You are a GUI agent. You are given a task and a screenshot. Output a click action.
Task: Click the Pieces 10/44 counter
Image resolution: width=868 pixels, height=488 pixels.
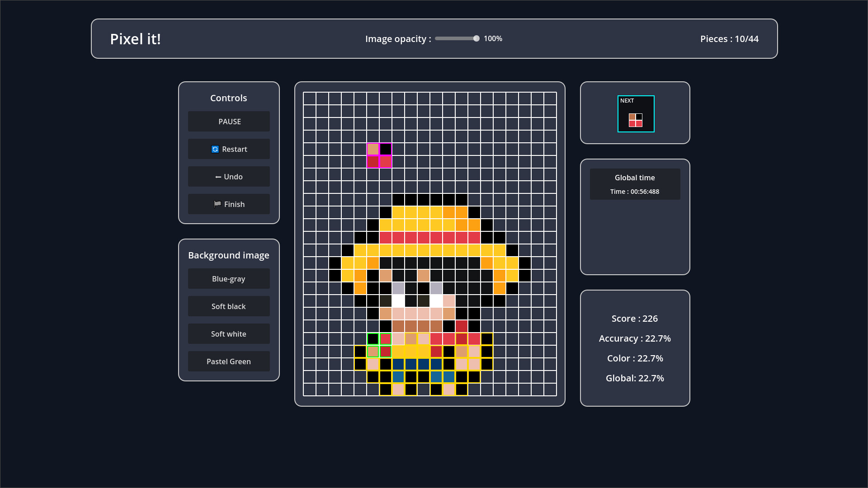729,39
